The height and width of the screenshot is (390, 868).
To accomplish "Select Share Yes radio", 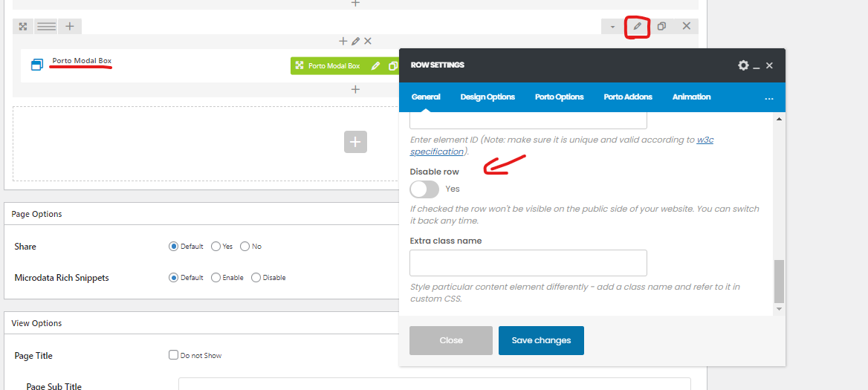I will click(x=216, y=246).
